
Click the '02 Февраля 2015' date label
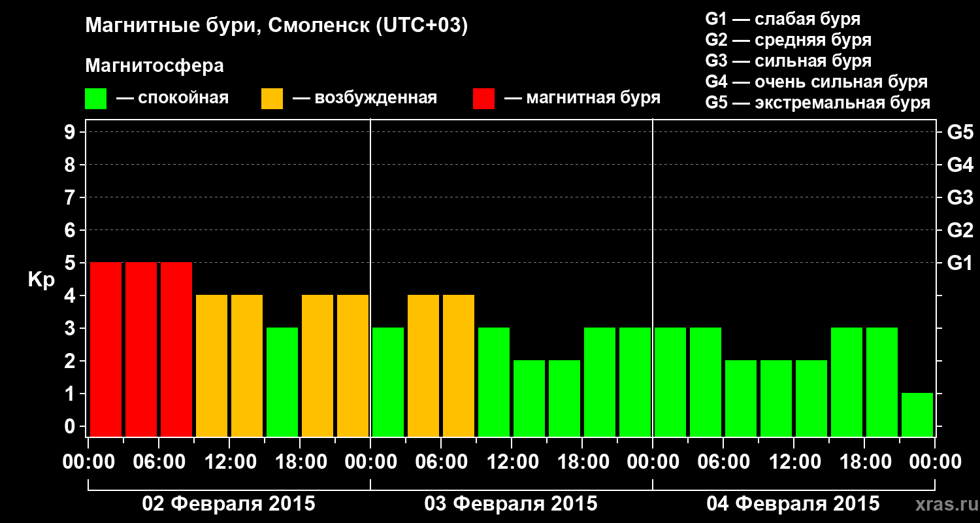[x=229, y=504]
